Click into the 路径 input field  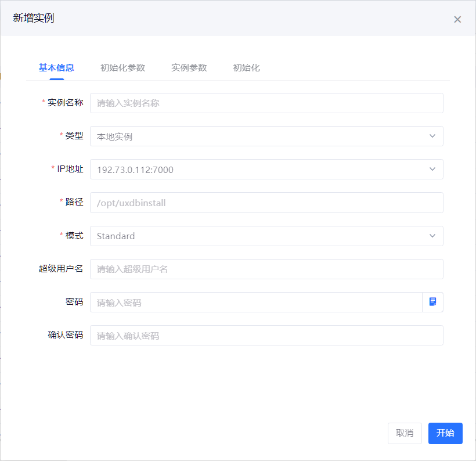266,203
